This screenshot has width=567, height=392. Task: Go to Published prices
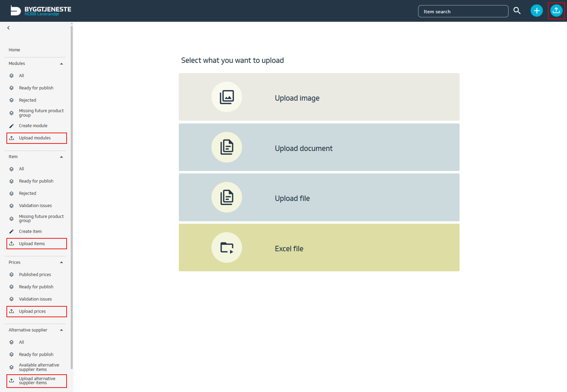click(x=35, y=275)
